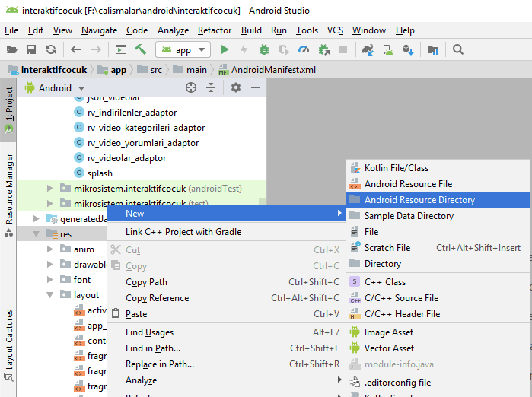The image size is (532, 397).
Task: Hide the project panel with minus icon
Action: [256, 87]
